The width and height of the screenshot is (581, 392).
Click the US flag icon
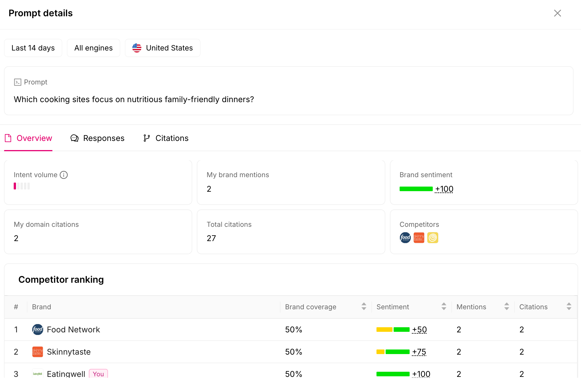(x=137, y=48)
